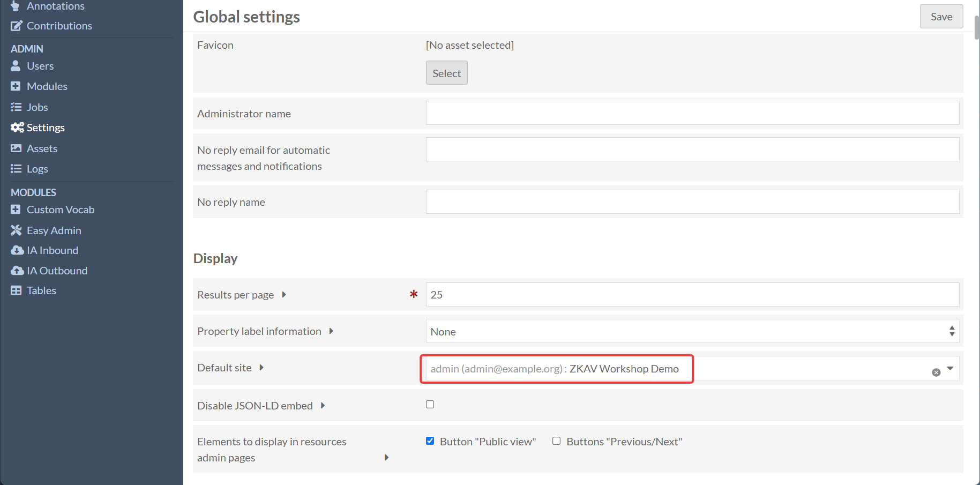Focus the No reply email field

pyautogui.click(x=692, y=150)
